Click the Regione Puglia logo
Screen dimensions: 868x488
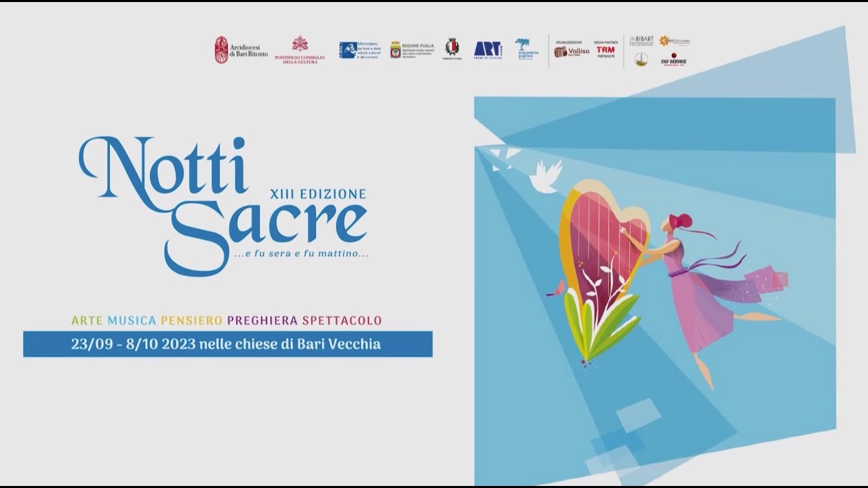pos(412,50)
